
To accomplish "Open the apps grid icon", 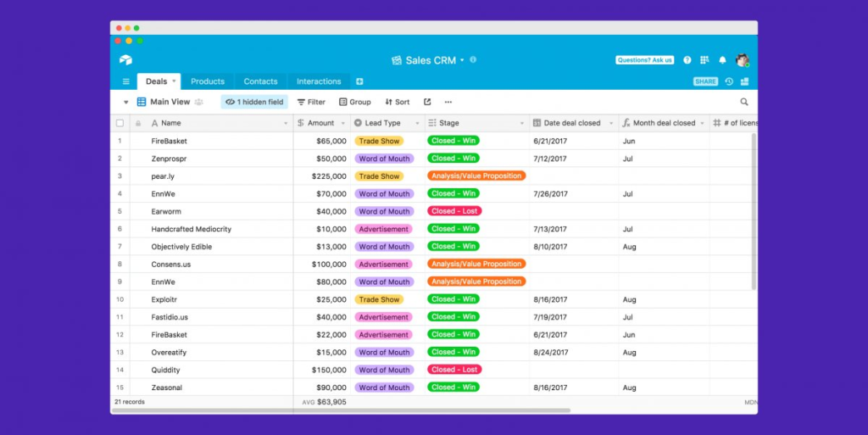I will (x=704, y=59).
